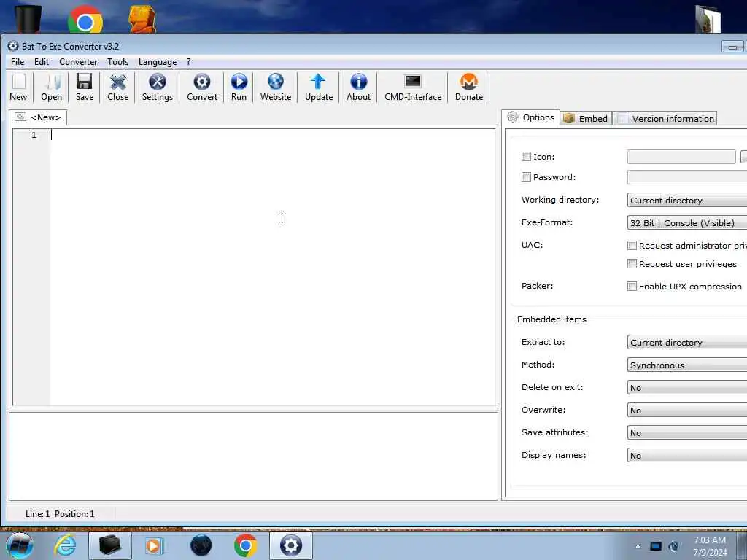Screen dimensions: 747x560
Task: Click into the Icon path field
Action: [681, 157]
